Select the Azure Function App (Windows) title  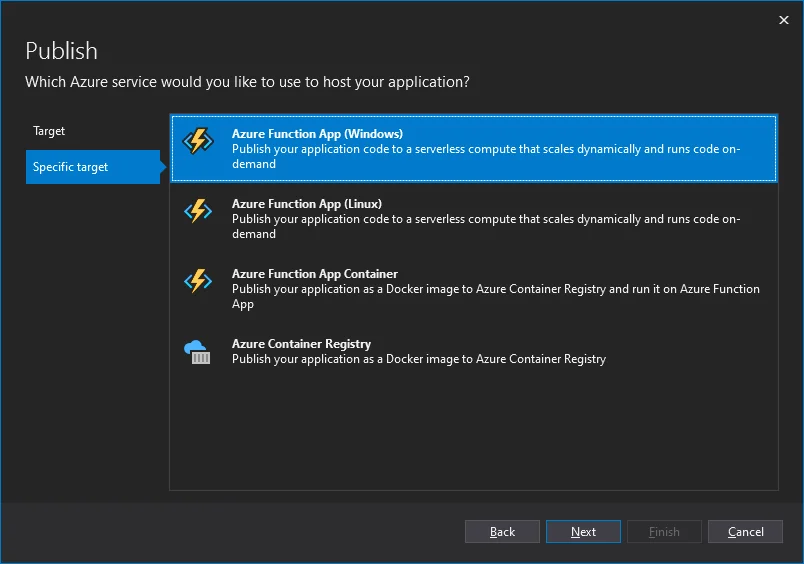coord(317,134)
